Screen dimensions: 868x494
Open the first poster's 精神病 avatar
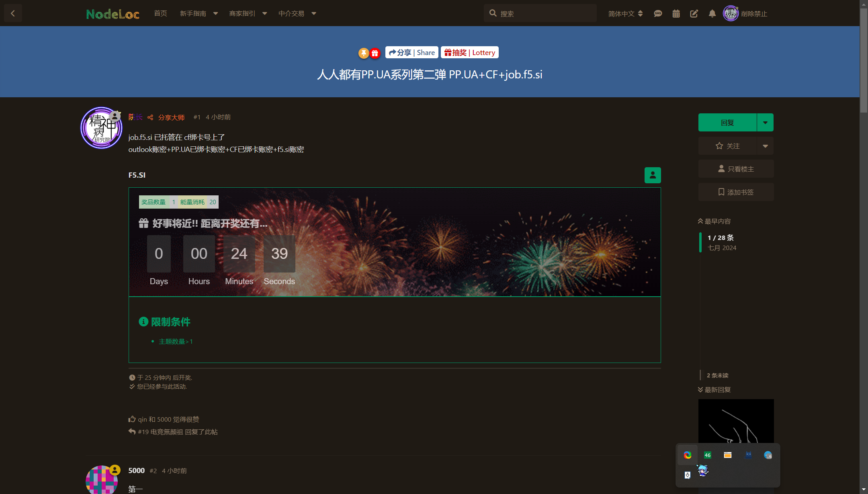(101, 128)
